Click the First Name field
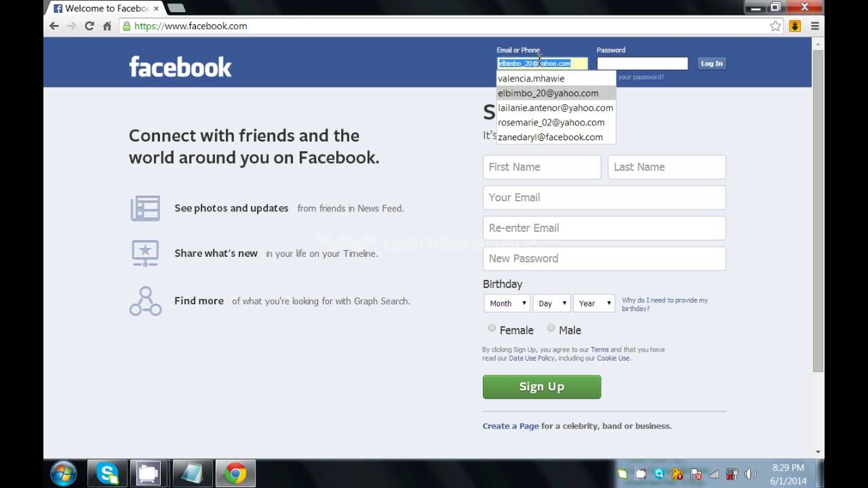The width and height of the screenshot is (868, 488). [x=542, y=167]
